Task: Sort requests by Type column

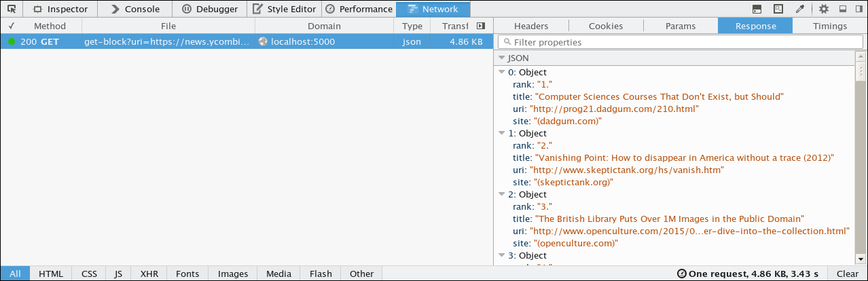Action: [412, 26]
